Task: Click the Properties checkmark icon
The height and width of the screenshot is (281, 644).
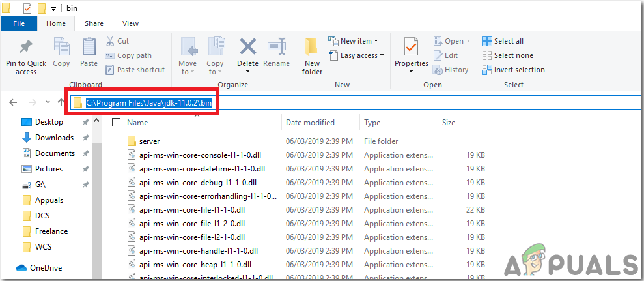Action: point(411,46)
